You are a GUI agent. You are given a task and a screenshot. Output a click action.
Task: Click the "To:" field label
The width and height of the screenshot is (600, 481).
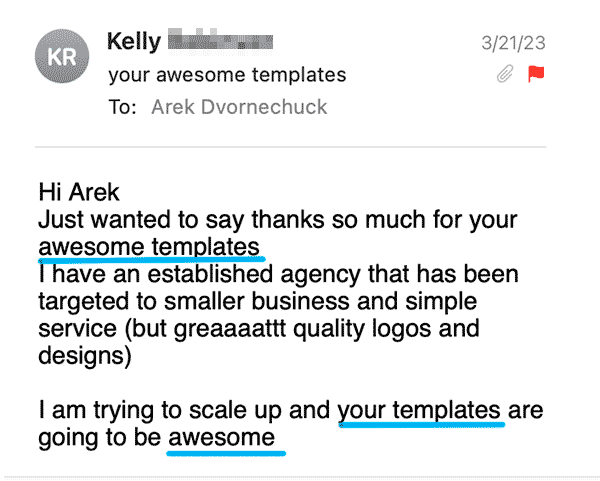point(122,107)
